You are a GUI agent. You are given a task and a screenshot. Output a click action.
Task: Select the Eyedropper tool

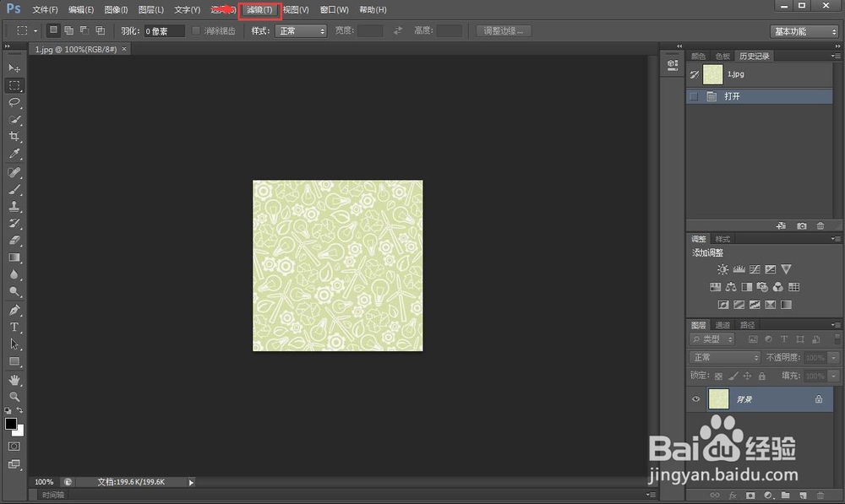click(x=14, y=154)
